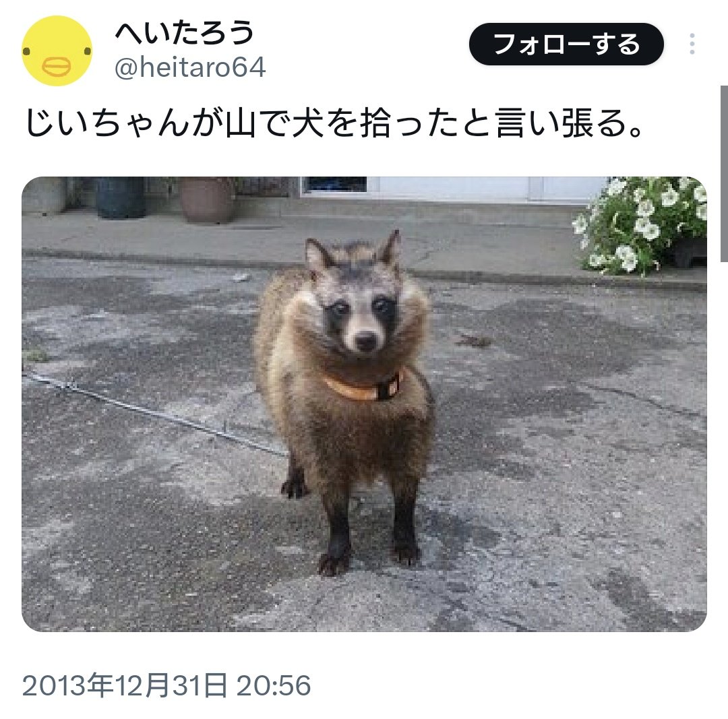Image resolution: width=728 pixels, height=719 pixels.
Task: Click the leash line on the pavement
Action: [153, 413]
